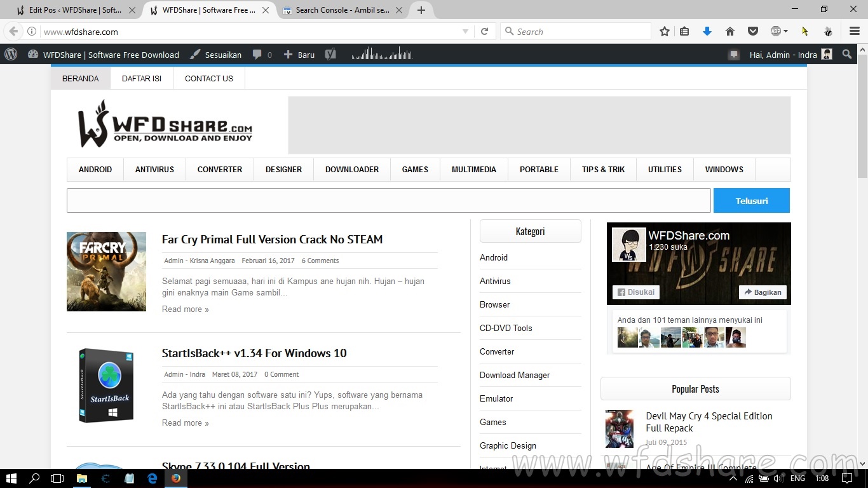Click Read more under StartIsBack++ post
The height and width of the screenshot is (488, 868).
click(185, 423)
